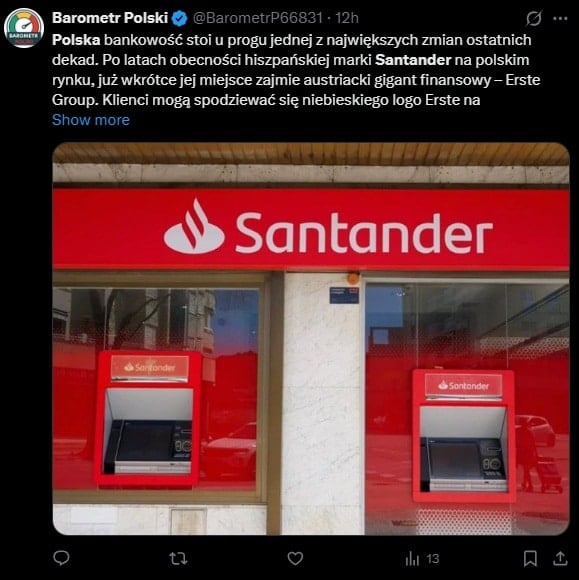Like the post with heart icon
Image resolution: width=579 pixels, height=580 pixels.
[x=295, y=558]
